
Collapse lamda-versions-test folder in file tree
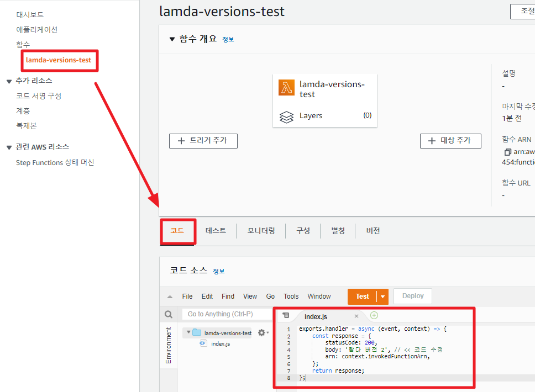point(188,332)
